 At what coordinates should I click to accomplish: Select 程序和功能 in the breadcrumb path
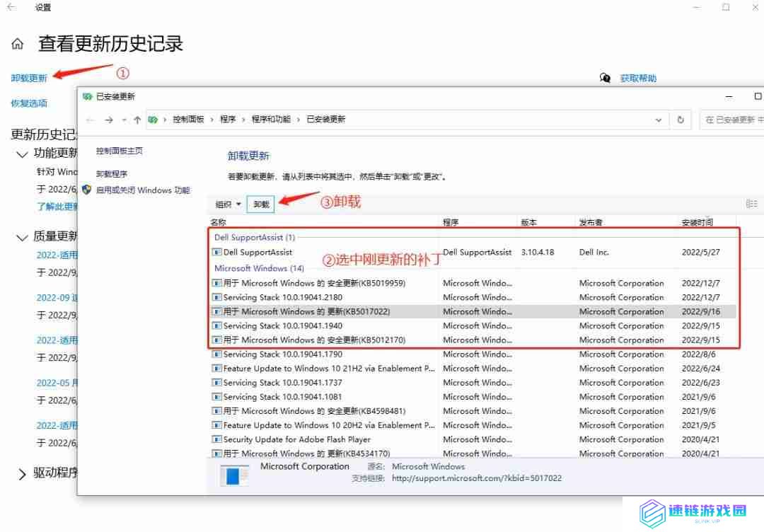point(271,120)
